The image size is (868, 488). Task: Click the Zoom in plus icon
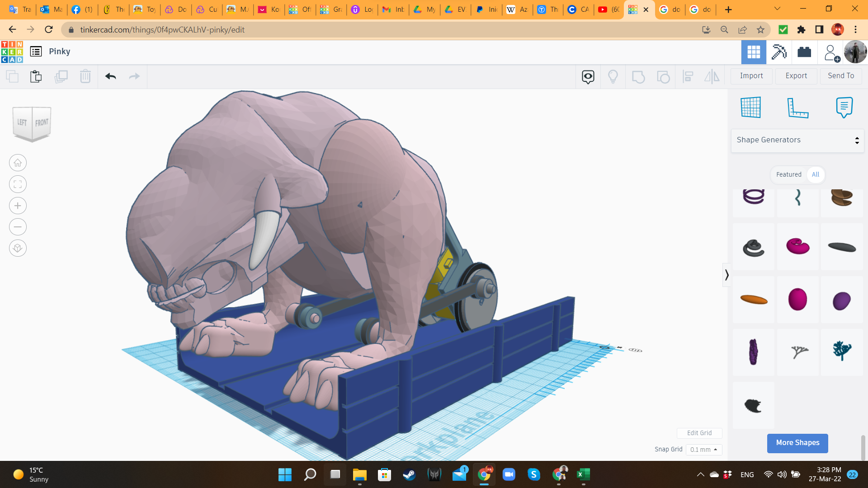pos(18,206)
